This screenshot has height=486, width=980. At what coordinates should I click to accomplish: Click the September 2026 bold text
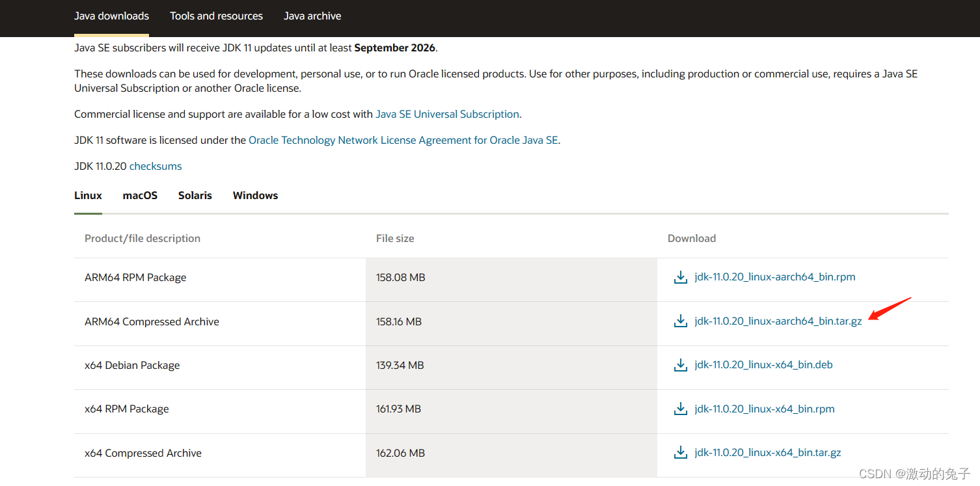(x=395, y=48)
